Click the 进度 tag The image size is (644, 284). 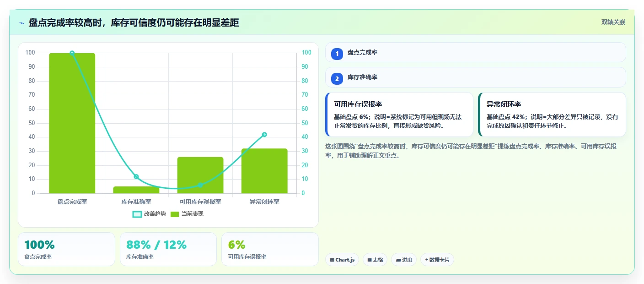click(404, 260)
